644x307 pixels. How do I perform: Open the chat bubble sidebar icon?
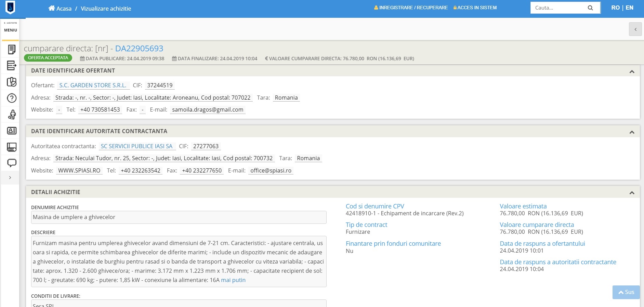[12, 163]
